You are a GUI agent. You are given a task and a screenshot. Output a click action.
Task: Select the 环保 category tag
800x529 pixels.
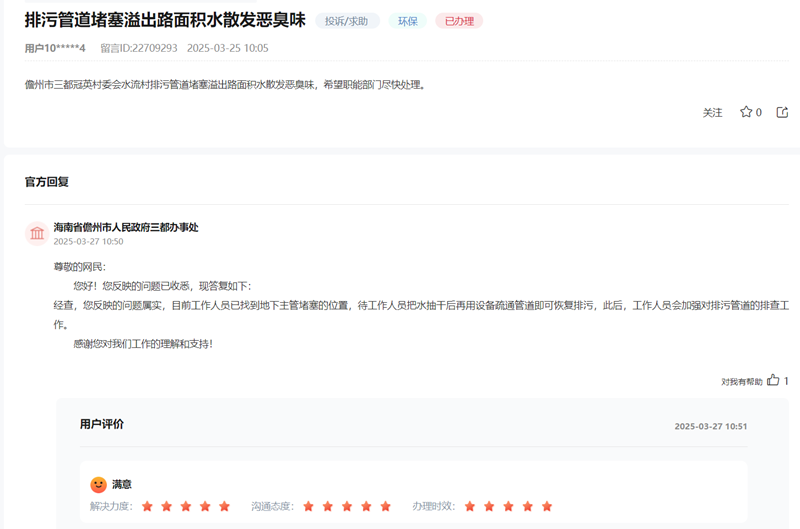tap(408, 21)
